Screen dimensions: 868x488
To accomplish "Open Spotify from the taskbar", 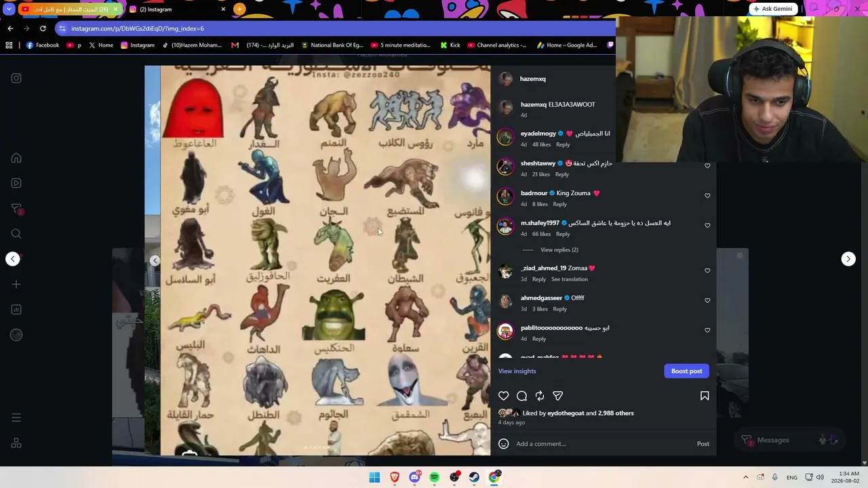I will tap(435, 477).
